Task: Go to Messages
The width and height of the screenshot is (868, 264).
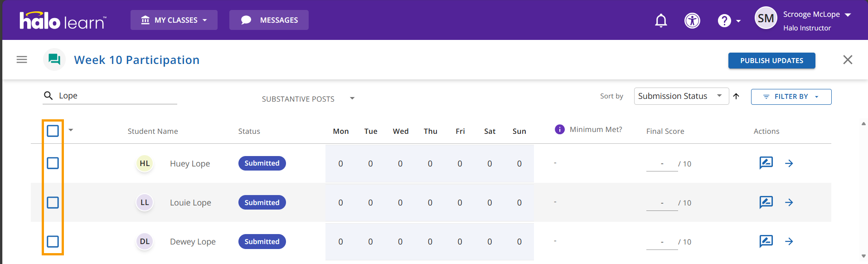Action: point(269,20)
